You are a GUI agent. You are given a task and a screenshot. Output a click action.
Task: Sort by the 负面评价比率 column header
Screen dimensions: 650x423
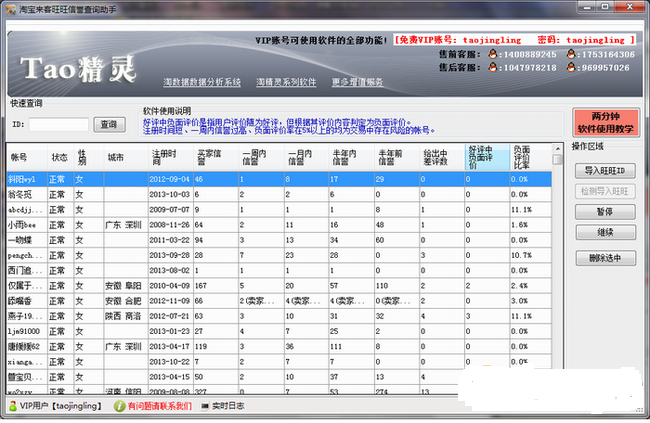[531, 157]
